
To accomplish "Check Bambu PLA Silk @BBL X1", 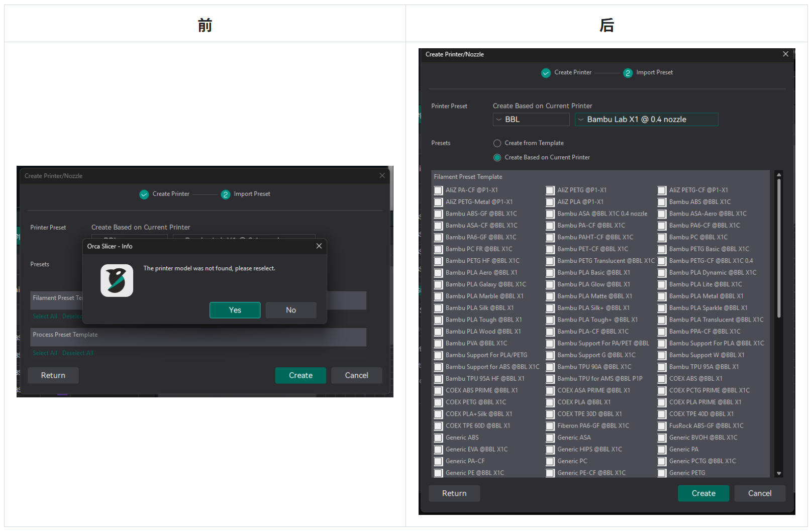I will click(x=439, y=308).
